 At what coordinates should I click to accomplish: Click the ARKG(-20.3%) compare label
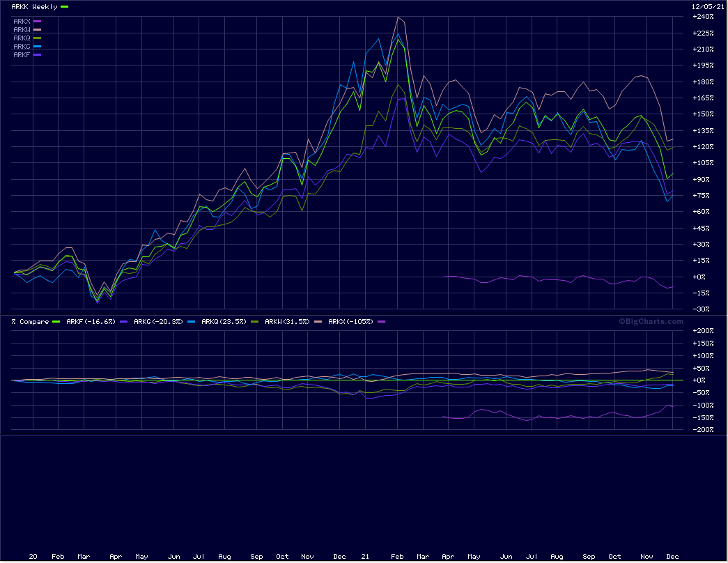[158, 322]
